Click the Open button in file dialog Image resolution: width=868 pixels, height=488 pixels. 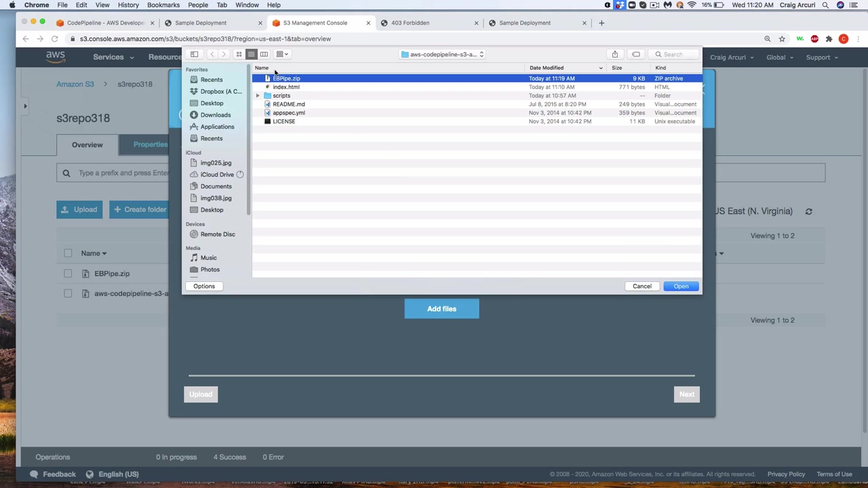[x=681, y=286]
